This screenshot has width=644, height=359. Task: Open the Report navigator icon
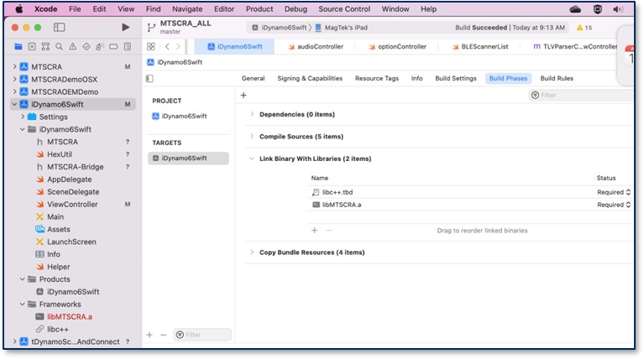point(128,47)
